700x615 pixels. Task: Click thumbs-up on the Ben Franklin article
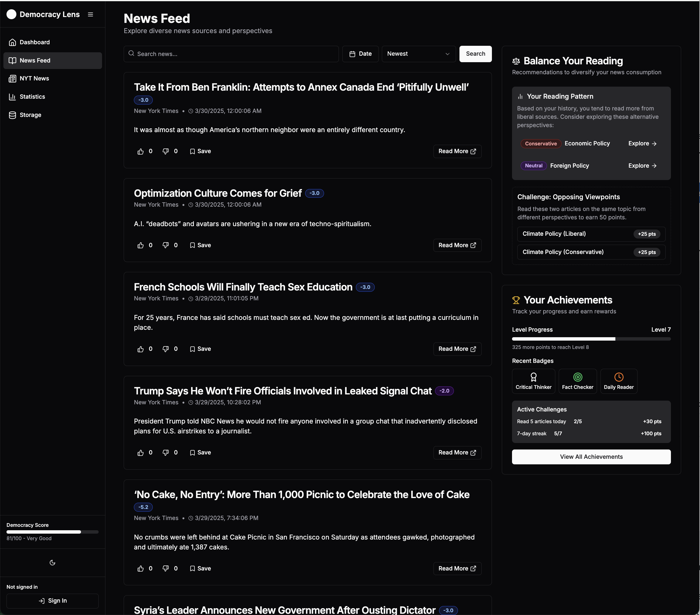[x=140, y=152]
